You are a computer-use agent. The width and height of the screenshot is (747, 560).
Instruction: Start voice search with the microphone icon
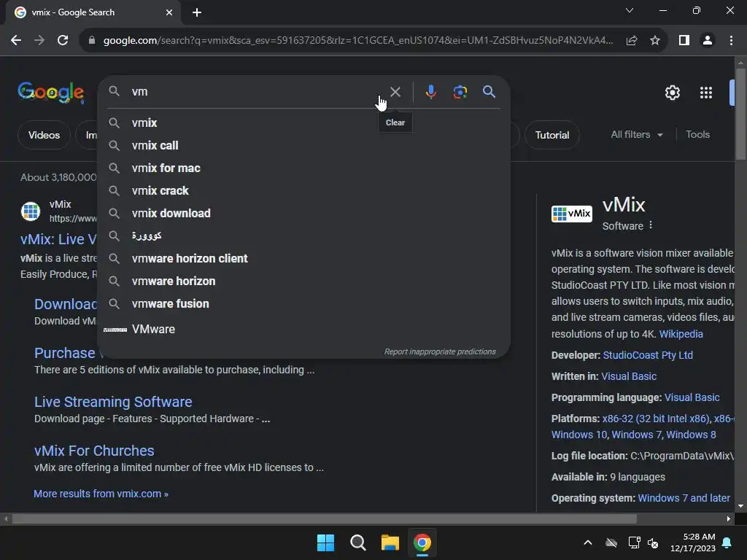(430, 92)
